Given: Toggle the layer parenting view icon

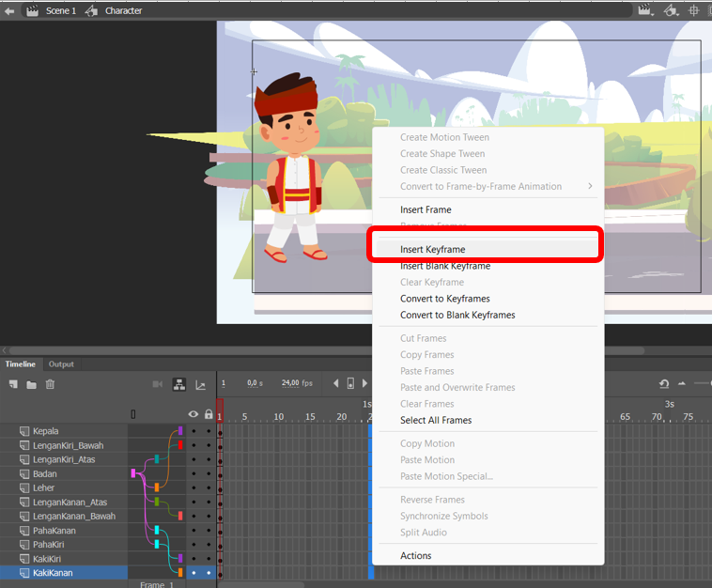Looking at the screenshot, I should tap(179, 384).
